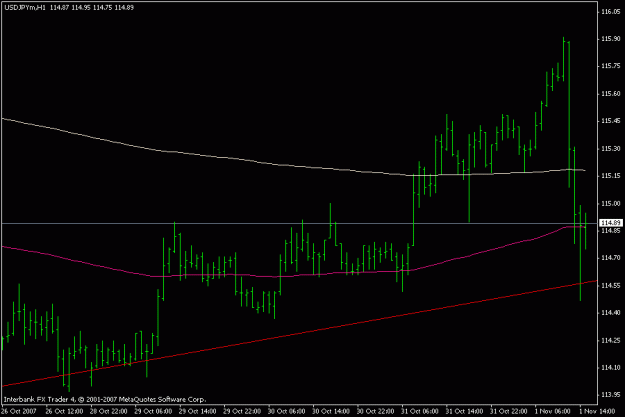
Task: Pick the 113.95 price level label
Action: [610, 395]
